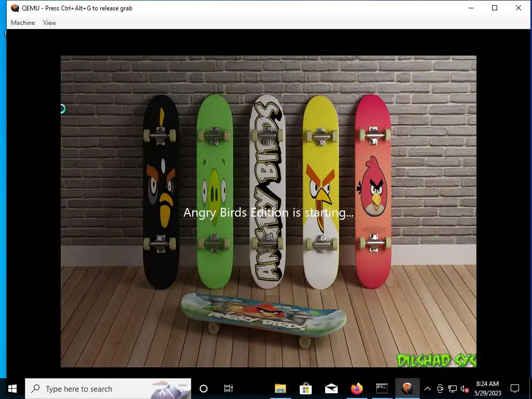Launch Firefox from the taskbar
The height and width of the screenshot is (399, 532).
tap(356, 389)
